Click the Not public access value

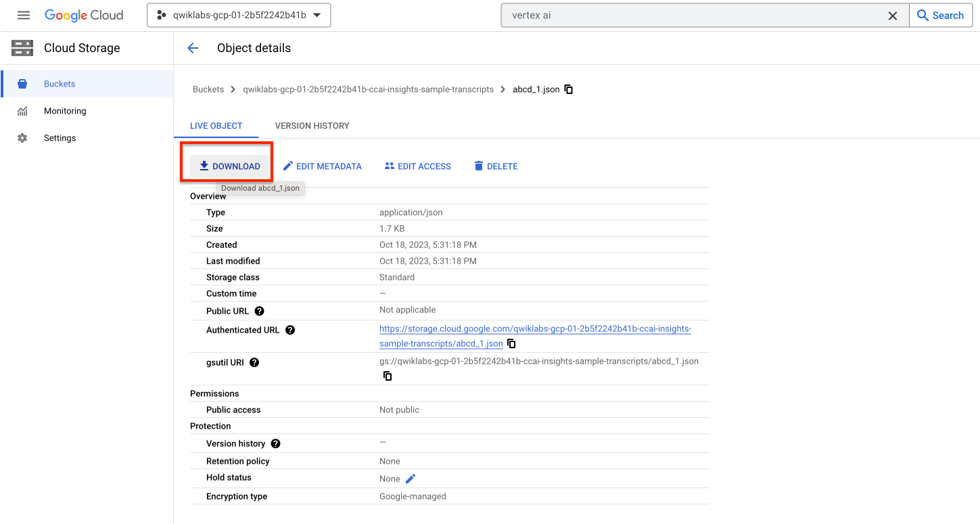pos(399,410)
